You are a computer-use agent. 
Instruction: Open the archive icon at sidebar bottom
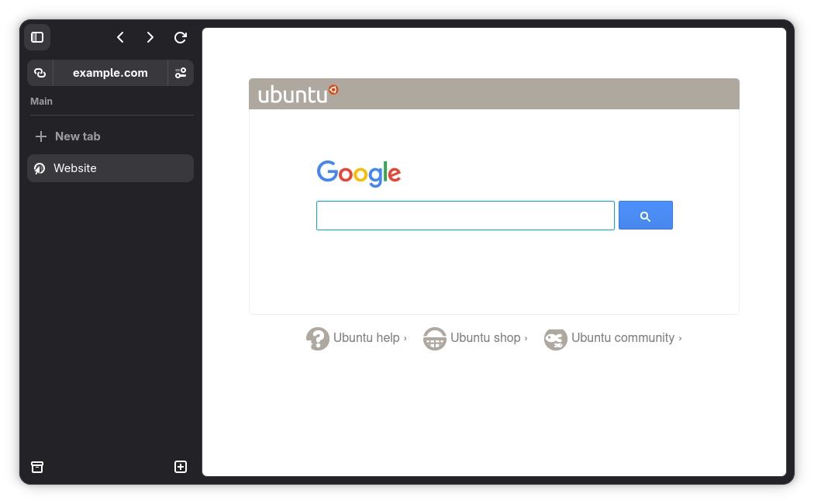(37, 467)
